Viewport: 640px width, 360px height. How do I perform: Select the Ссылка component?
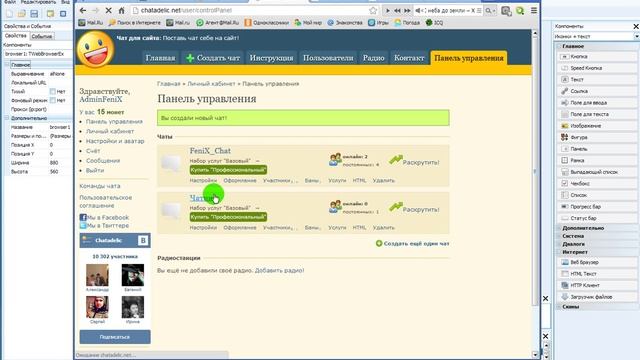coord(596,91)
